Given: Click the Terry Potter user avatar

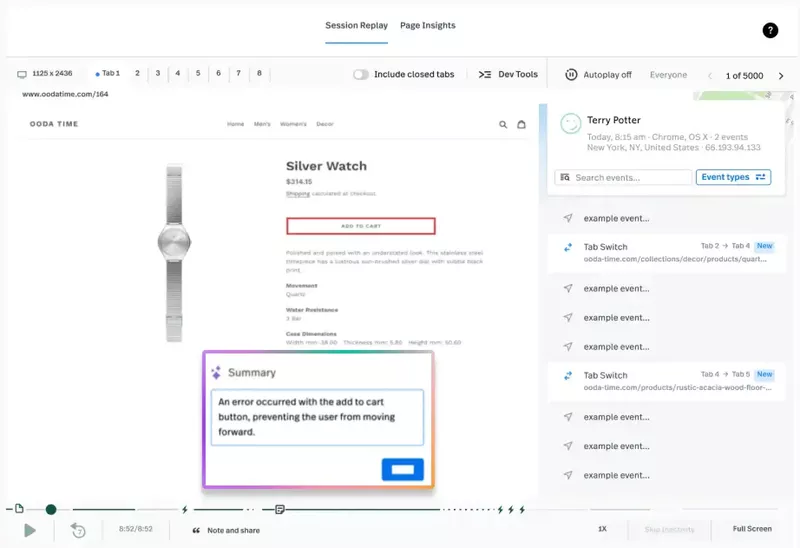Looking at the screenshot, I should pos(570,123).
